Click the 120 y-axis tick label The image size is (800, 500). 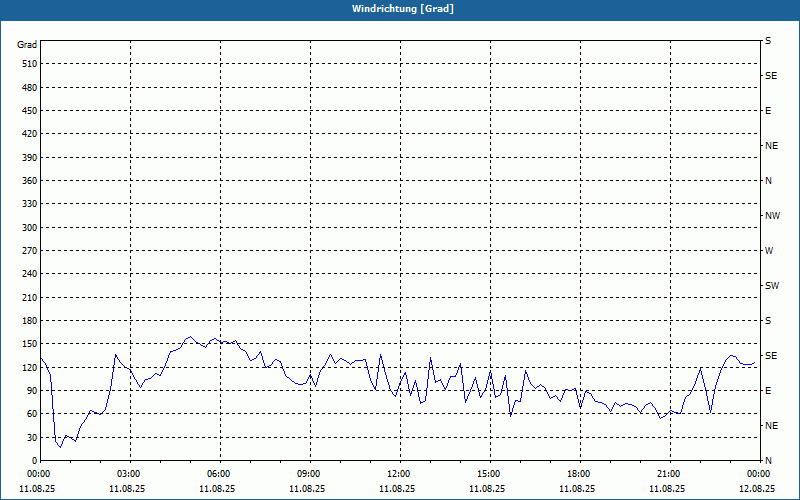tap(30, 367)
